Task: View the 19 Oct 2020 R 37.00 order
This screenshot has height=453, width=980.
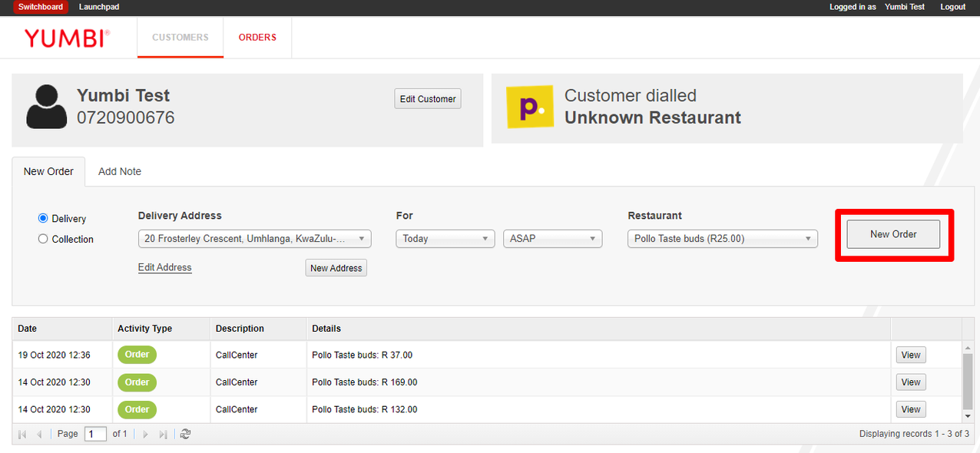Action: pyautogui.click(x=911, y=355)
